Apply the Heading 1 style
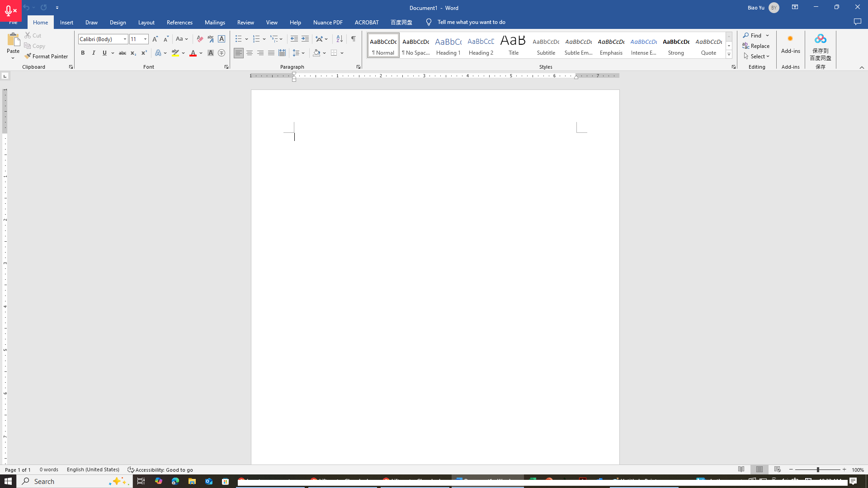Viewport: 868px width, 488px height. [x=448, y=46]
